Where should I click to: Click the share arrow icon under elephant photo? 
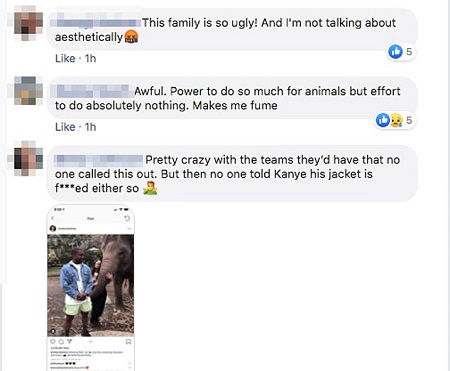coord(69,342)
